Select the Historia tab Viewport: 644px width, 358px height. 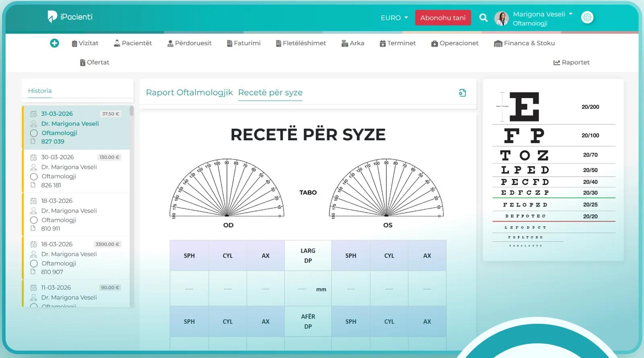[40, 91]
